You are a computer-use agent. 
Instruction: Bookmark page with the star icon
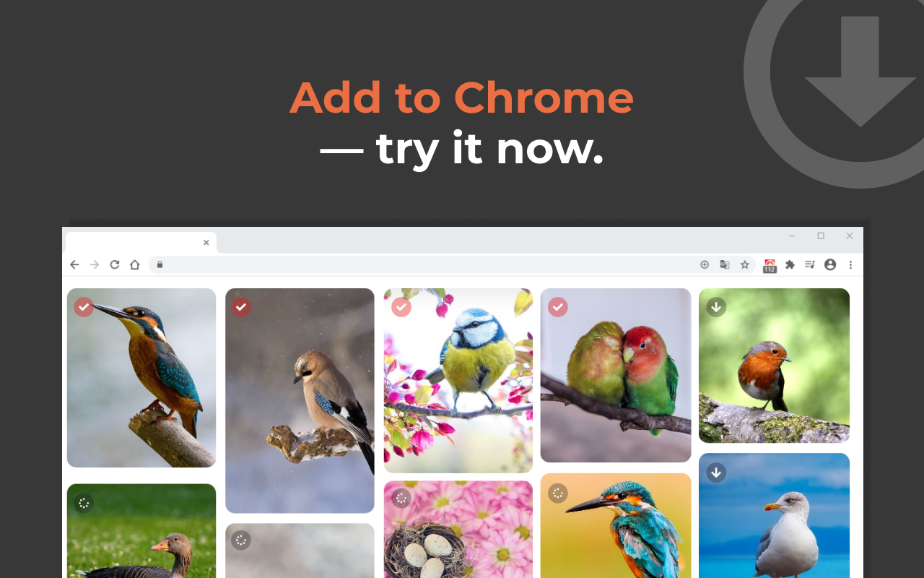(745, 264)
